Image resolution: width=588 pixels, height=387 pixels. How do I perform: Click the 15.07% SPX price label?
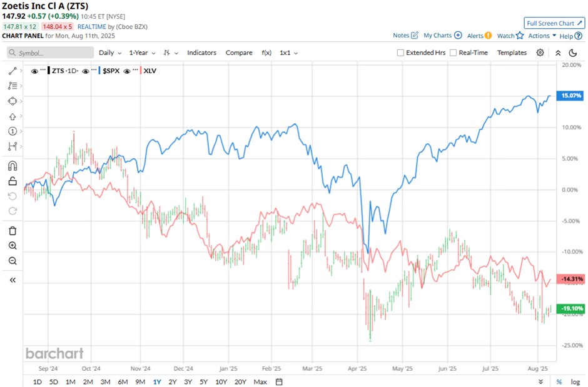(x=570, y=96)
